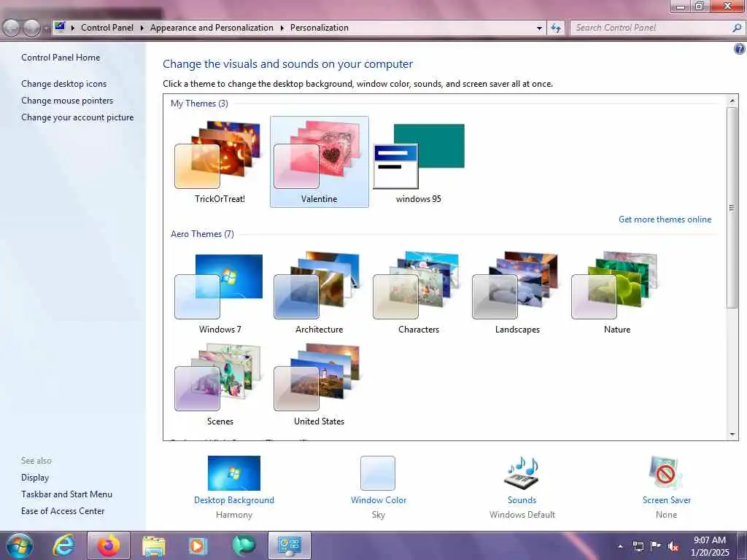The width and height of the screenshot is (747, 560).
Task: Select the TrickOrTreat! theme
Action: coord(219,162)
